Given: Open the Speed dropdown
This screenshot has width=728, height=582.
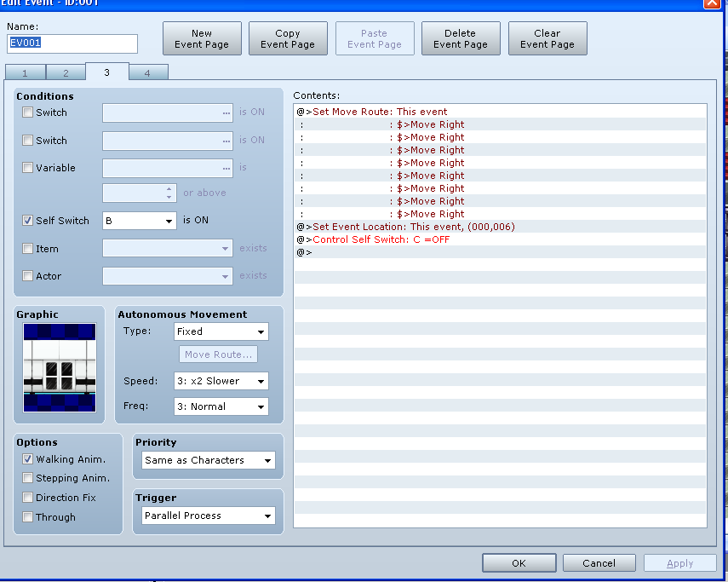Looking at the screenshot, I should [x=221, y=381].
